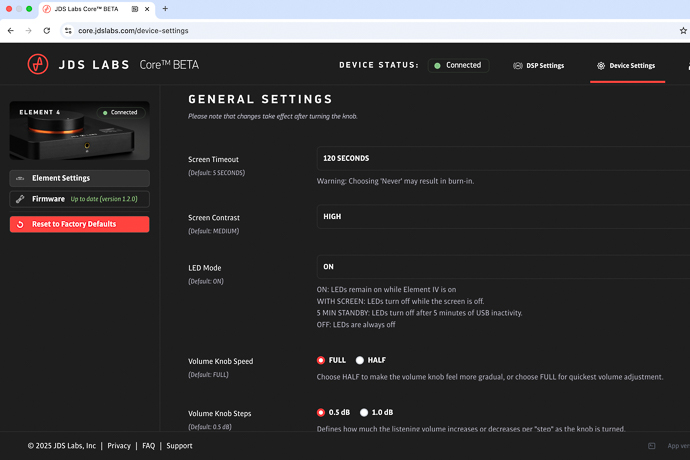Open the DSP Settings tab
The height and width of the screenshot is (460, 690).
[539, 66]
